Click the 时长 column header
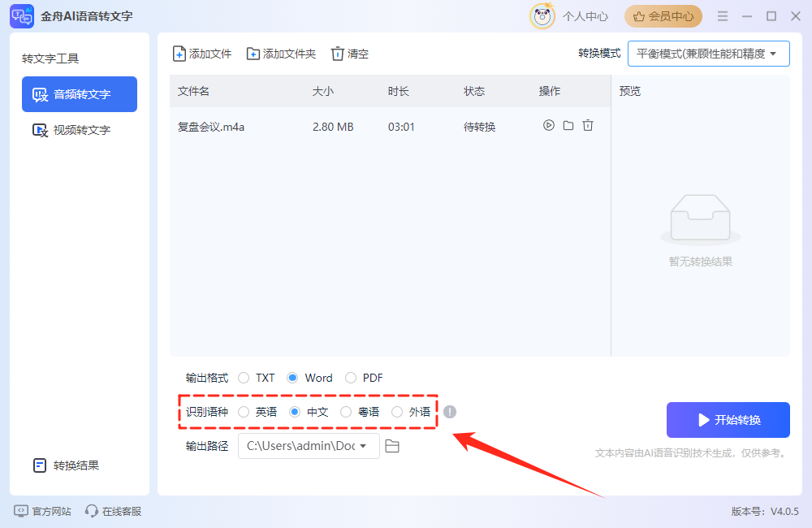812x528 pixels. point(398,91)
